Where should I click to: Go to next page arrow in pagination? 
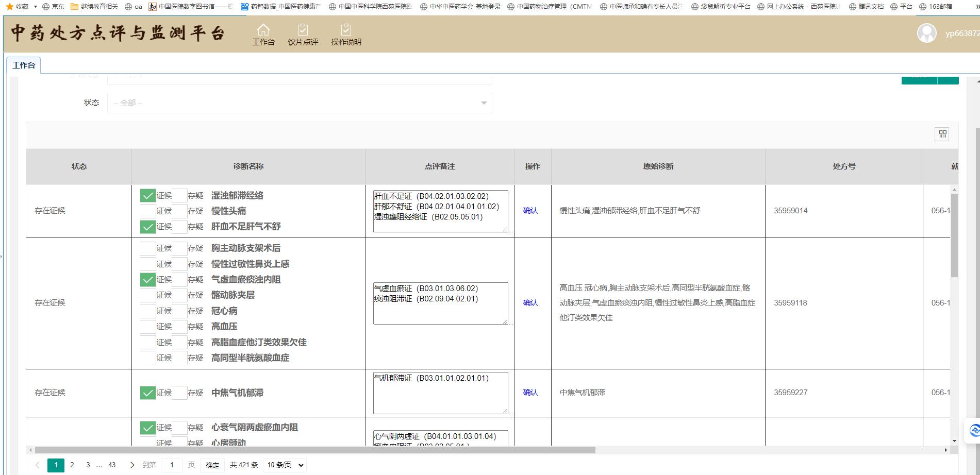(x=132, y=465)
